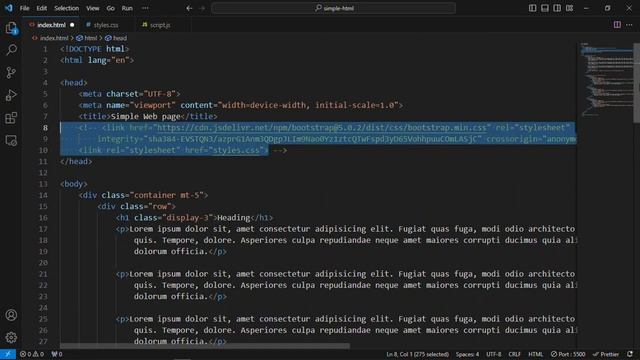Open the customize layout icon
Image resolution: width=640 pixels, height=360 pixels.
pos(569,8)
